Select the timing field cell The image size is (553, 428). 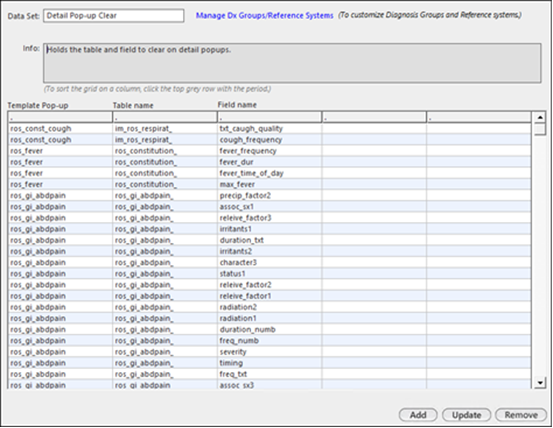click(x=269, y=363)
